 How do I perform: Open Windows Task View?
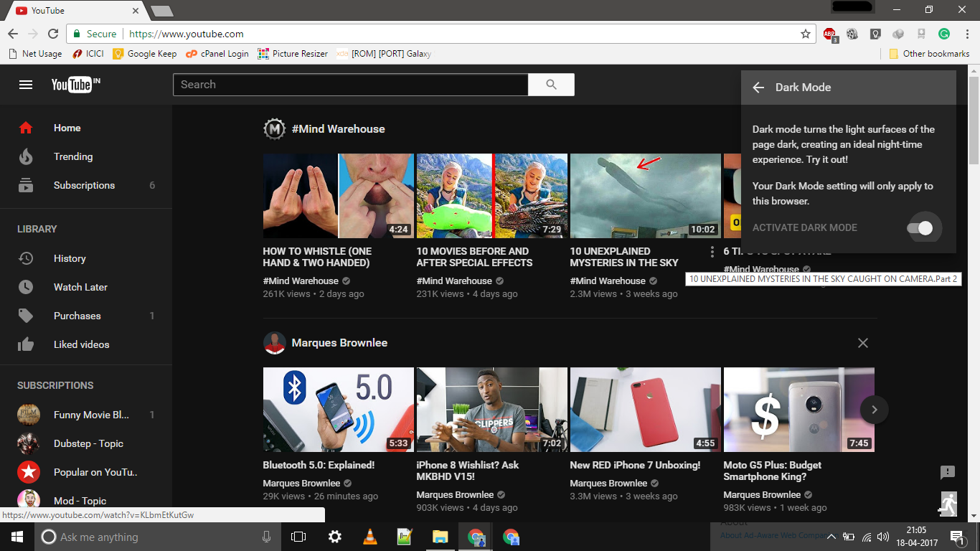[298, 537]
